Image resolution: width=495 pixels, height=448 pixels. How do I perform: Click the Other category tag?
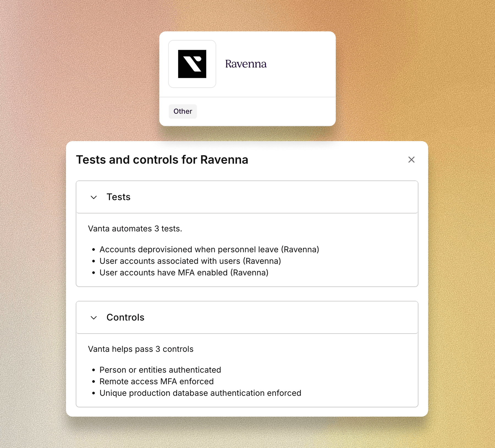coord(183,111)
